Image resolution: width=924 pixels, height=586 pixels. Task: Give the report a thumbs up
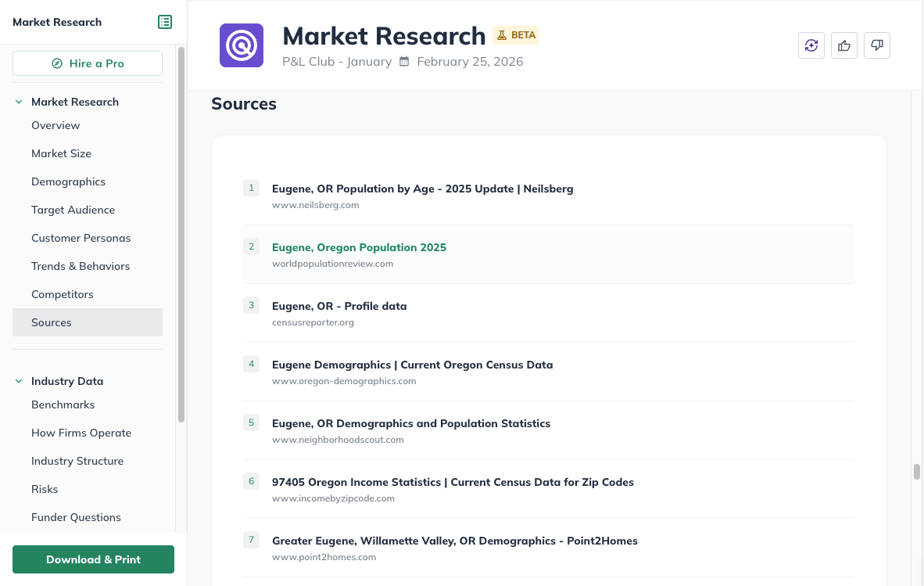click(843, 45)
